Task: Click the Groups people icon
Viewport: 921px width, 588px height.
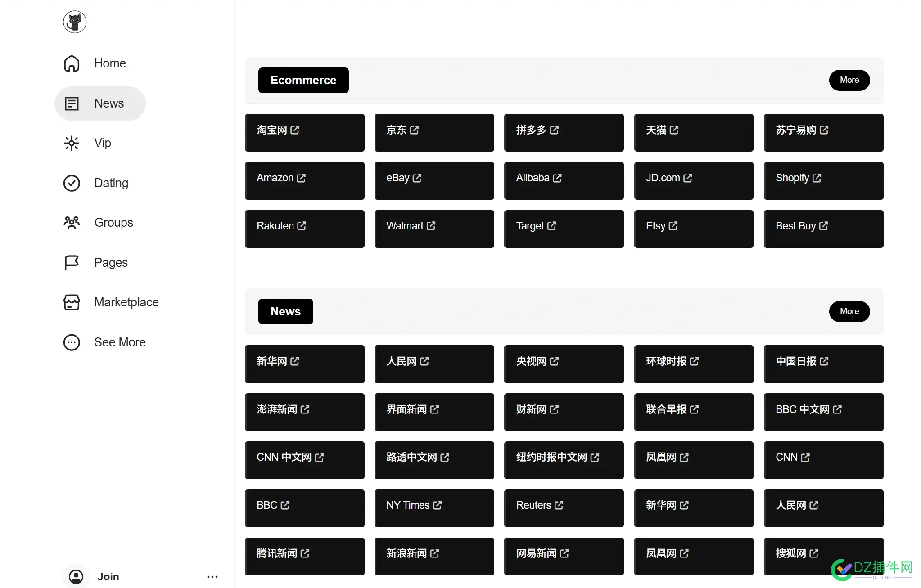Action: coord(72,223)
